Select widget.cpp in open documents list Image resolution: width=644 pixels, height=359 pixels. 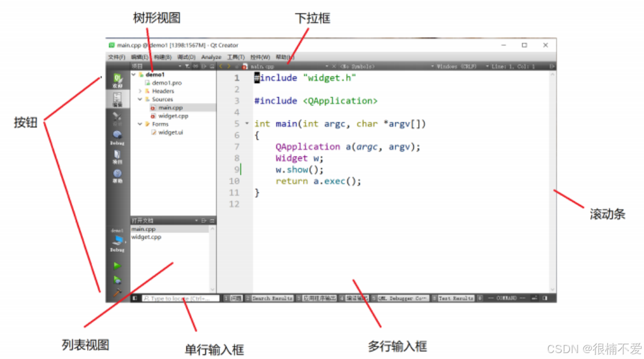coord(146,237)
